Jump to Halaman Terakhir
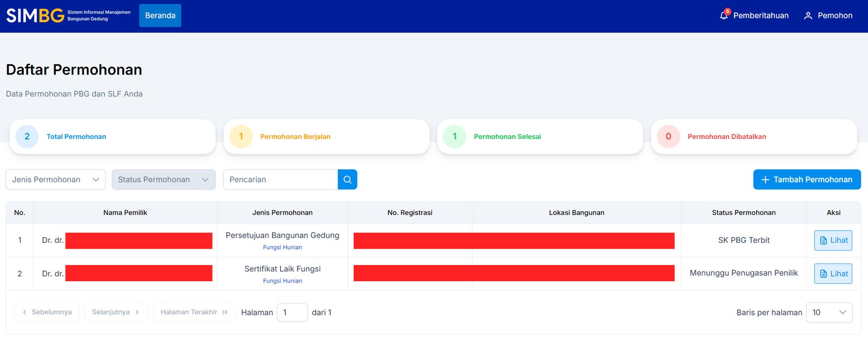 194,312
